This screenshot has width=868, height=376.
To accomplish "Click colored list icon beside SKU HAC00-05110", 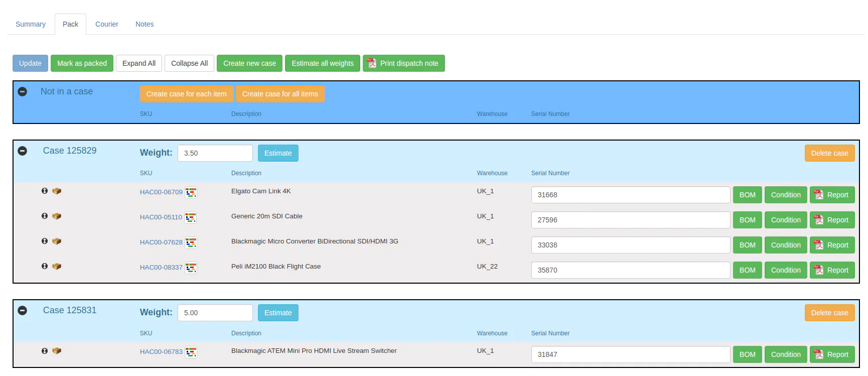I will [x=190, y=217].
